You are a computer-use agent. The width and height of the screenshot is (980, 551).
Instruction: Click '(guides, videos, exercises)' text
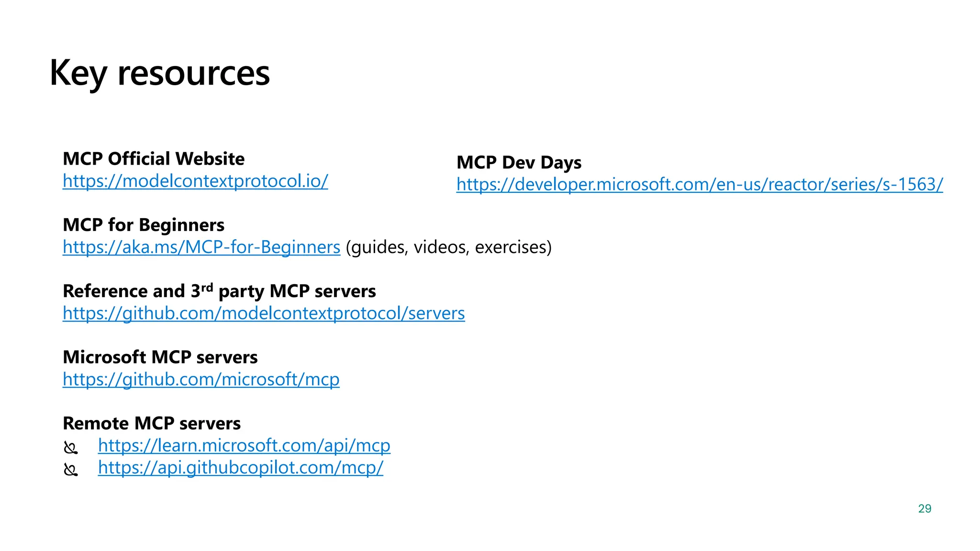point(449,247)
